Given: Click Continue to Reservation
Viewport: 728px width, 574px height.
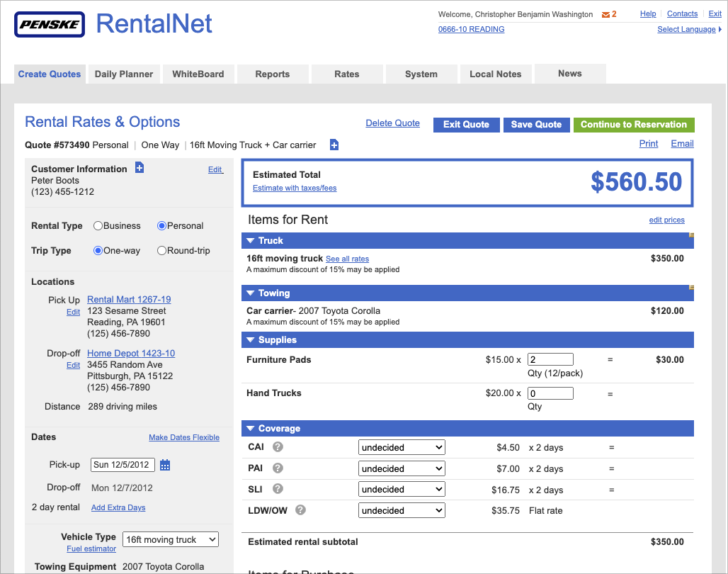Looking at the screenshot, I should pyautogui.click(x=635, y=125).
